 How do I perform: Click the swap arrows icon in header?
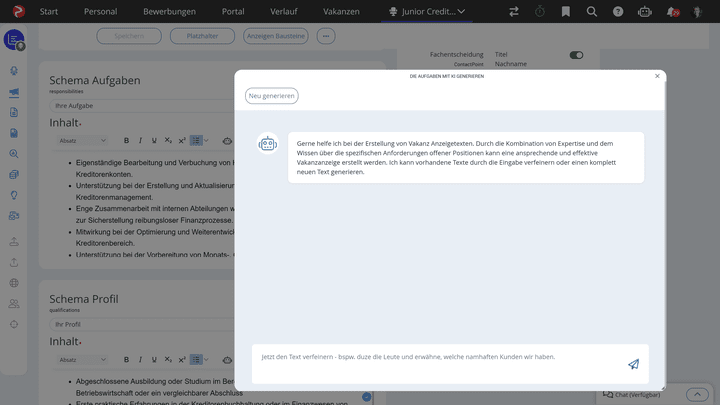tap(514, 12)
